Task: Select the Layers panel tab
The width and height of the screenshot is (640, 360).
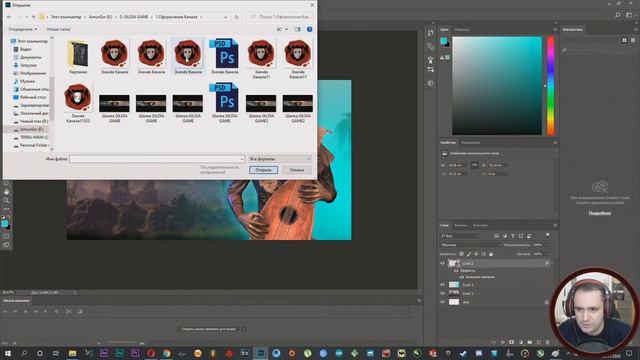Action: coord(444,225)
